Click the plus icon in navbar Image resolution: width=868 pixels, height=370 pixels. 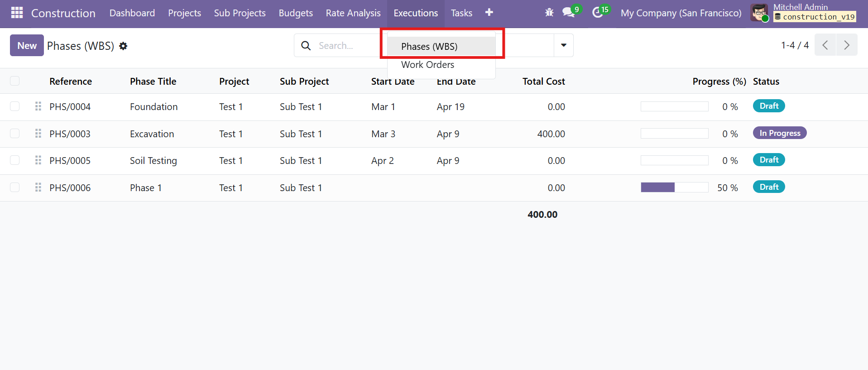[x=489, y=12]
